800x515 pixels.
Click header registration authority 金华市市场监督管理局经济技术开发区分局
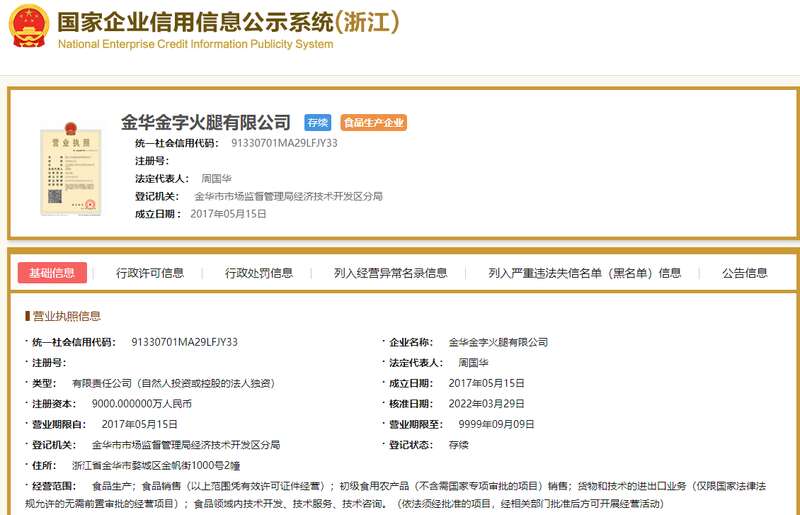(x=288, y=197)
